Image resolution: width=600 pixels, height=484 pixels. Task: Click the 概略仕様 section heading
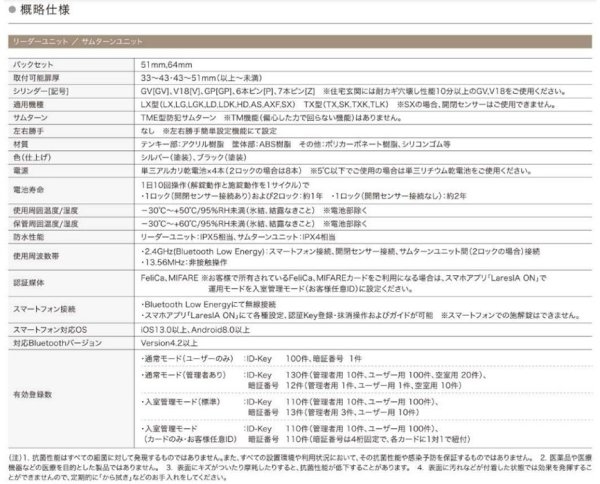pos(40,12)
